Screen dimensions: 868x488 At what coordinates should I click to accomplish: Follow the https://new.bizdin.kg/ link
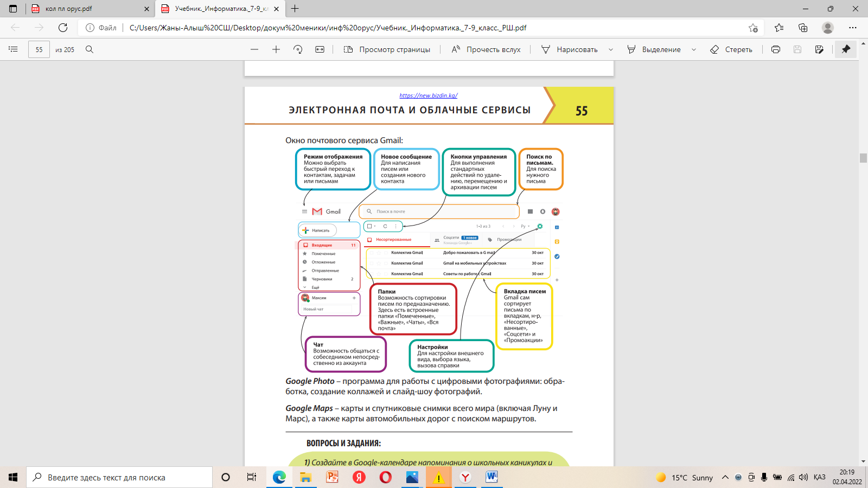pos(429,95)
